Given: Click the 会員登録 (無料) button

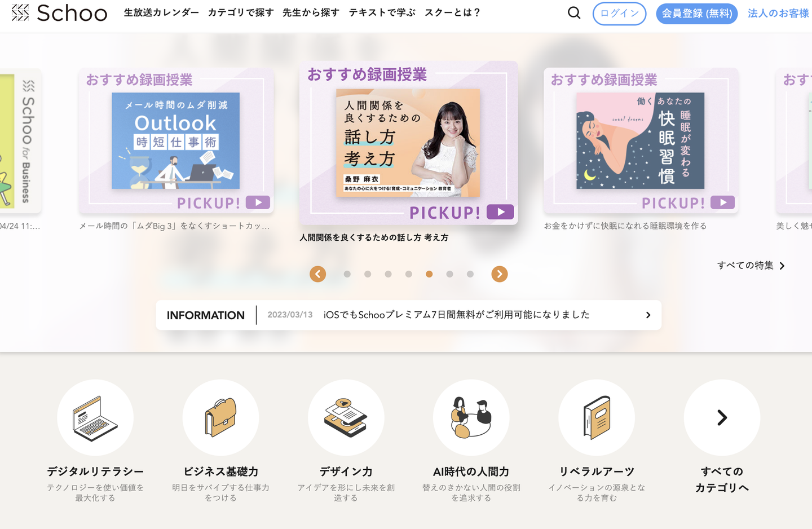Looking at the screenshot, I should (x=697, y=14).
